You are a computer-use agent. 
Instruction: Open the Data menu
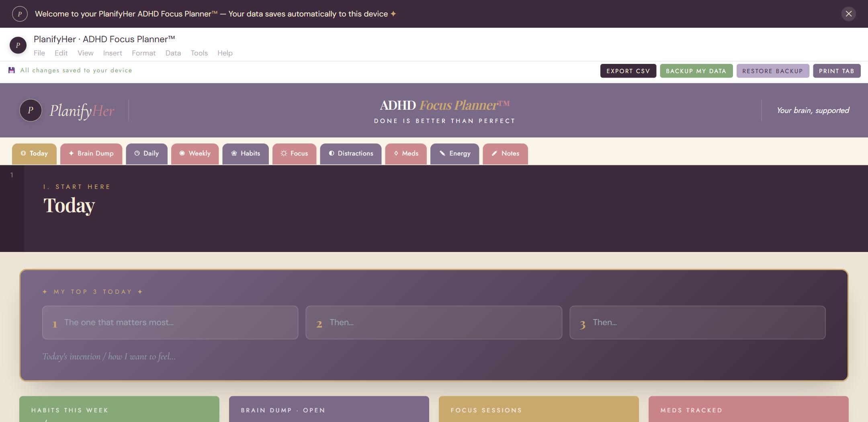coord(173,53)
